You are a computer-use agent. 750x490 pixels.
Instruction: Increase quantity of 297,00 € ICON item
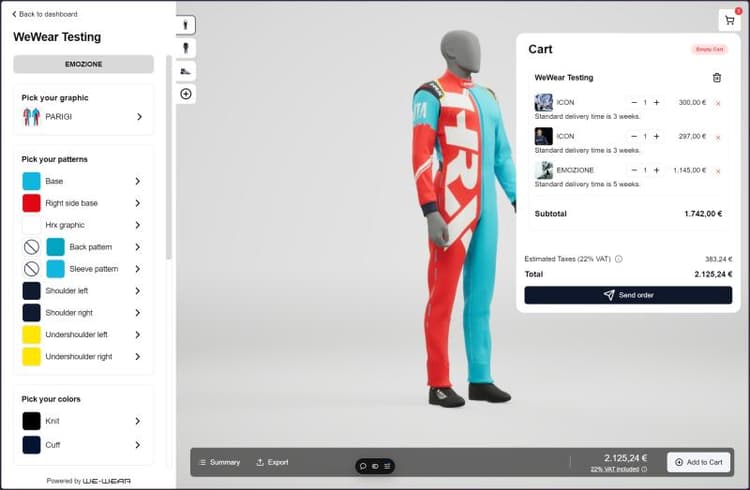point(656,136)
